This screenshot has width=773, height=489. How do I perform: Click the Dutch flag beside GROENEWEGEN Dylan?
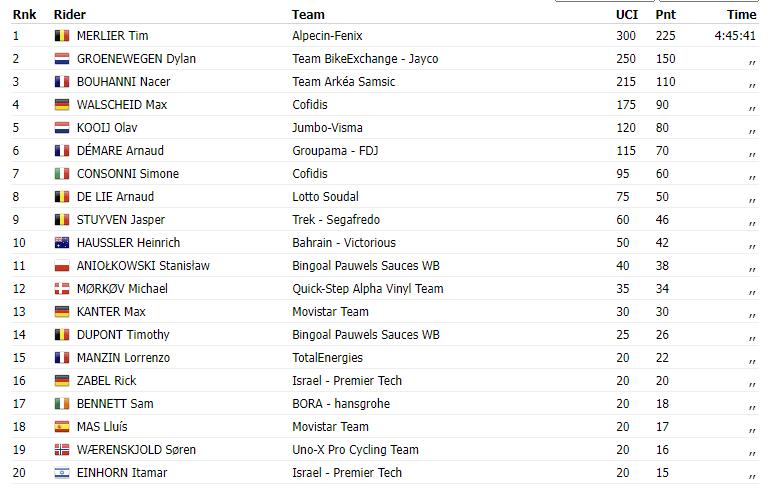(x=62, y=59)
